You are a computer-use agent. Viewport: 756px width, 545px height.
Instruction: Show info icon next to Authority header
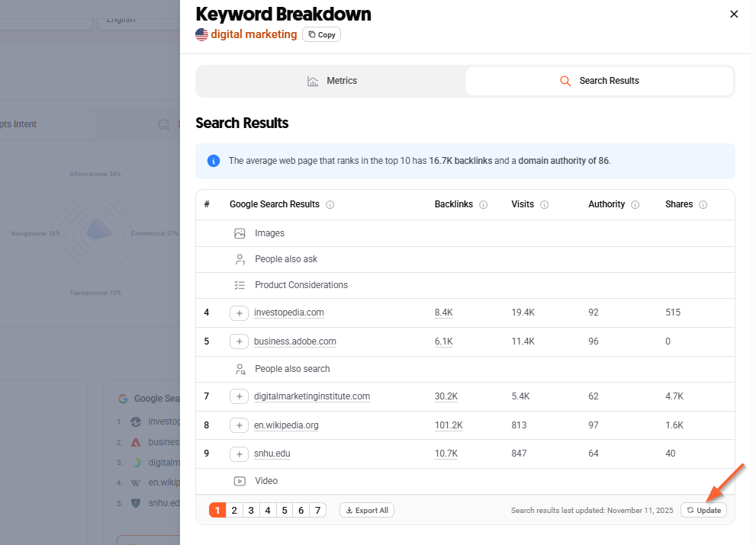(x=635, y=205)
